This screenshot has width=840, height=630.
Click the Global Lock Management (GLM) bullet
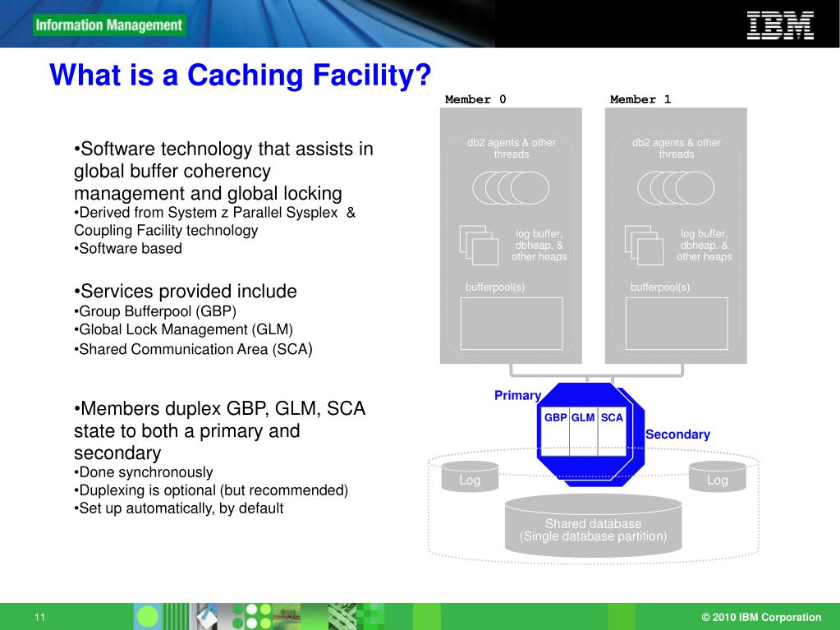pyautogui.click(x=184, y=329)
